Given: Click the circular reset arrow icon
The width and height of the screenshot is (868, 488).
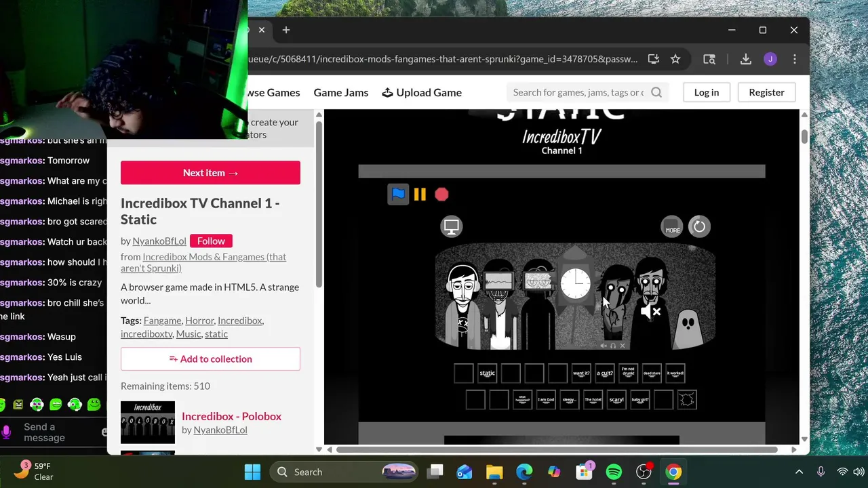Looking at the screenshot, I should tap(699, 226).
